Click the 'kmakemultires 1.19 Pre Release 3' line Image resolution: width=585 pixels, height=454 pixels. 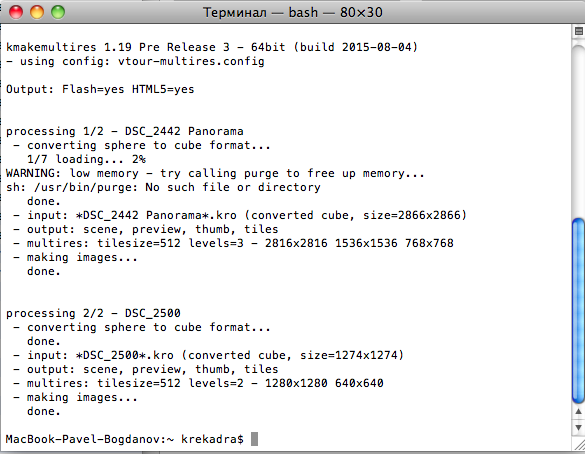pyautogui.click(x=212, y=47)
